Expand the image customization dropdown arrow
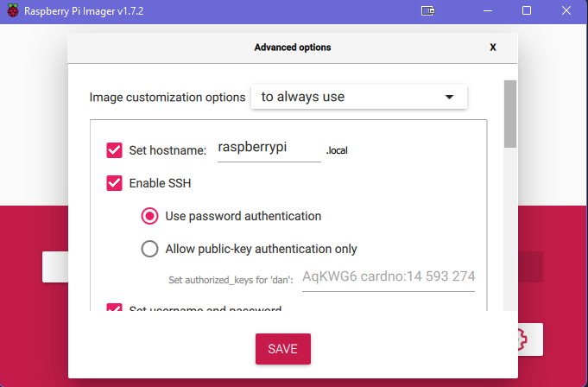The height and width of the screenshot is (387, 588). tap(449, 97)
